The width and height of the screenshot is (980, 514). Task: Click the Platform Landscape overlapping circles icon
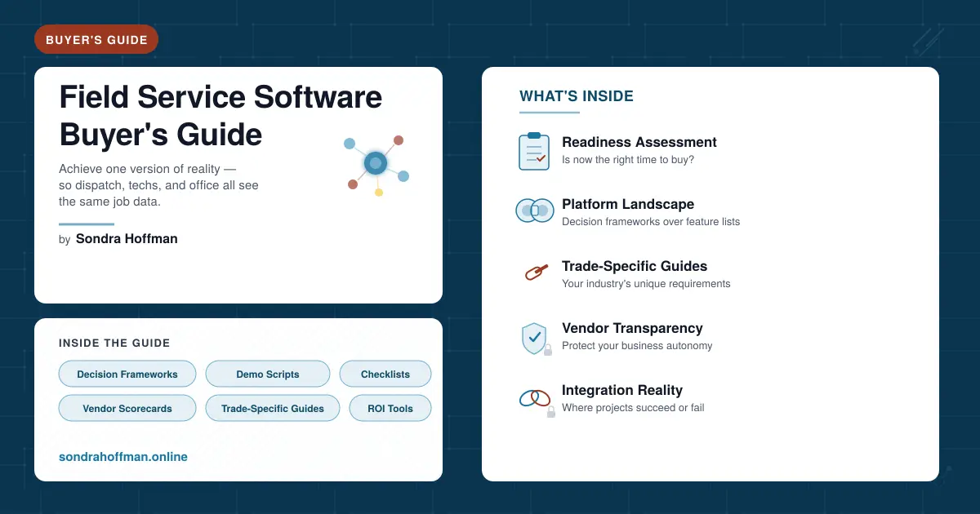tap(535, 210)
